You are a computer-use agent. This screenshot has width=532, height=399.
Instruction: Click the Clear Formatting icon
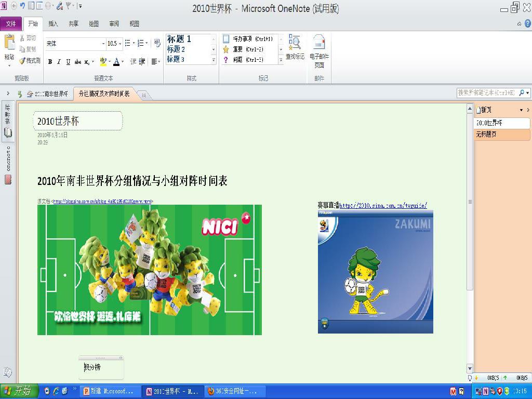point(157,43)
